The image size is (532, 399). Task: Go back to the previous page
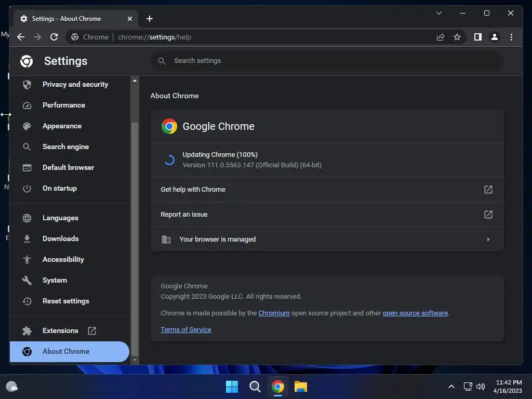pyautogui.click(x=21, y=37)
